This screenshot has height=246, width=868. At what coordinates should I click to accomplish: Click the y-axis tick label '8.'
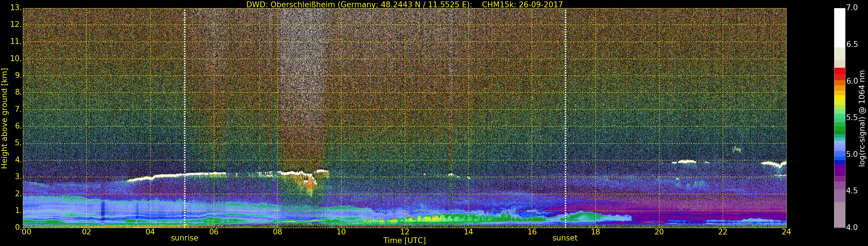(x=18, y=92)
